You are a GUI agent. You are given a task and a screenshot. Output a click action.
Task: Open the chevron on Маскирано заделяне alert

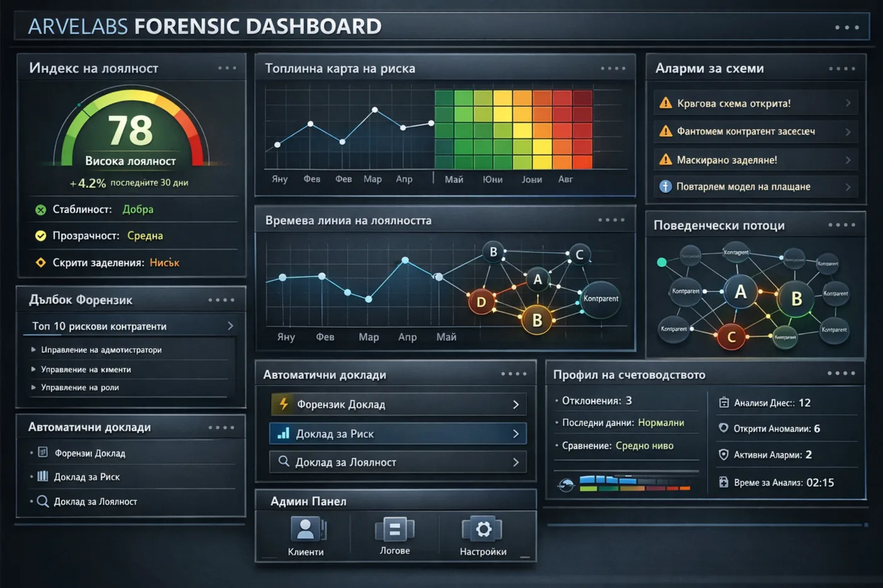[848, 159]
